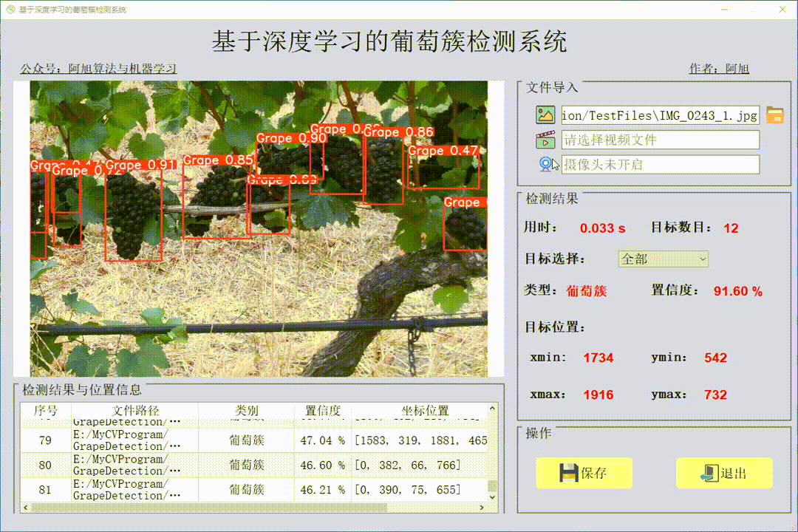
Task: Close the grape detection window
Action: (x=782, y=9)
